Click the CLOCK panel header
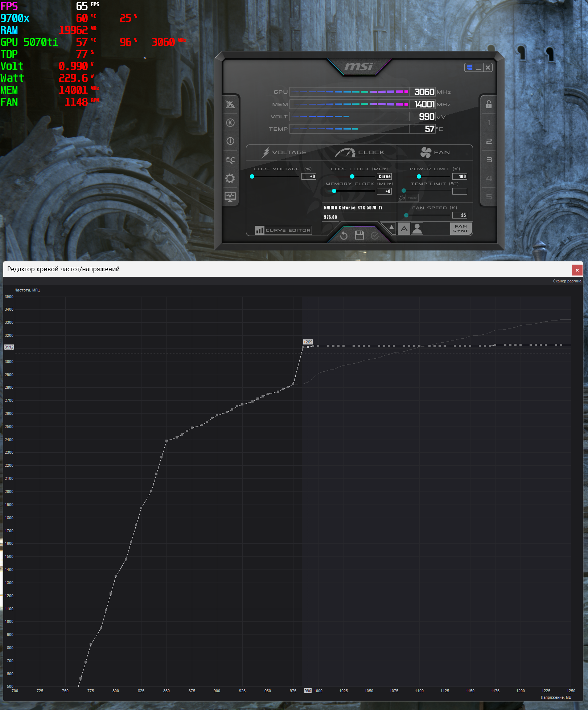 pyautogui.click(x=359, y=152)
